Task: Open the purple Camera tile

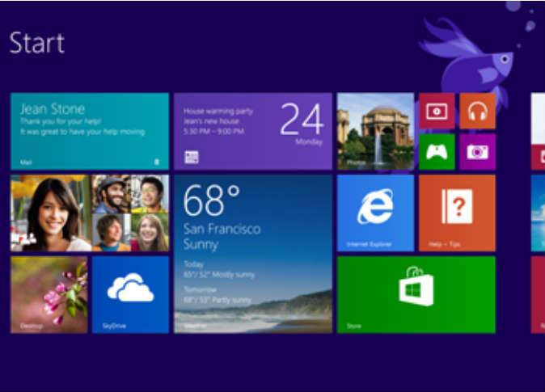Action: coord(477,152)
